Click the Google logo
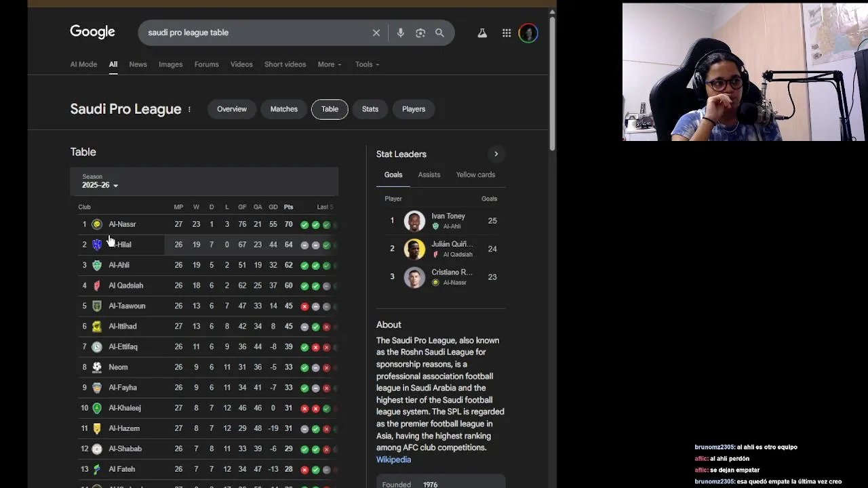The height and width of the screenshot is (488, 868). 92,32
